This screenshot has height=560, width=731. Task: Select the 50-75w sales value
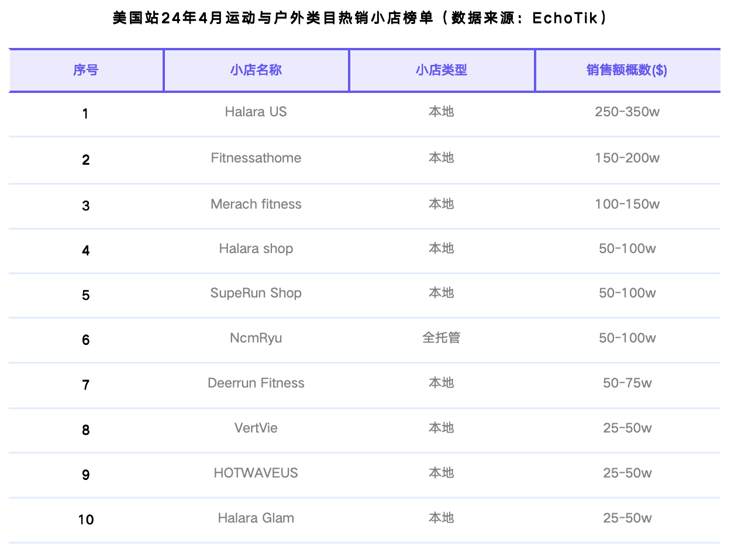pos(627,383)
